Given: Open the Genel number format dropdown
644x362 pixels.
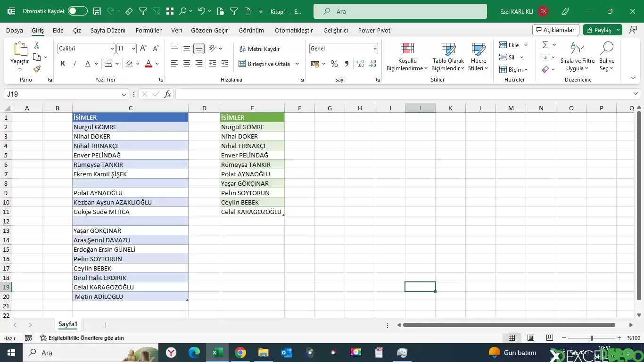Looking at the screenshot, I should [x=375, y=49].
